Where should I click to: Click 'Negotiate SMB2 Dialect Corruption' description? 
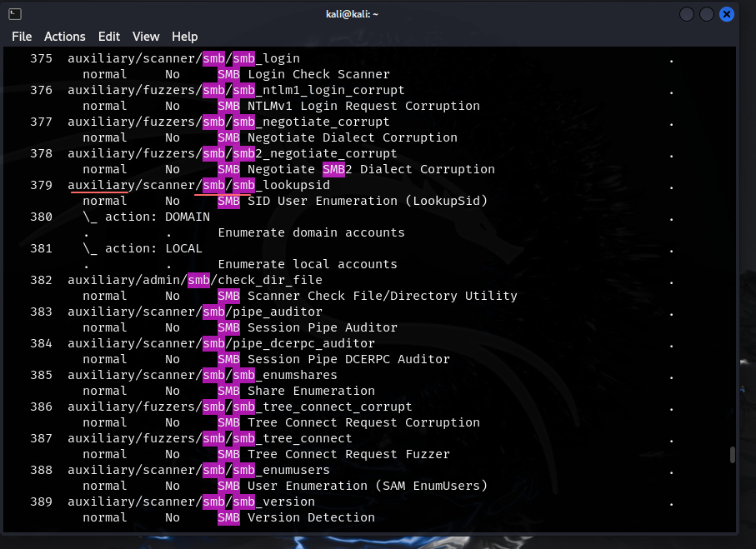click(371, 170)
